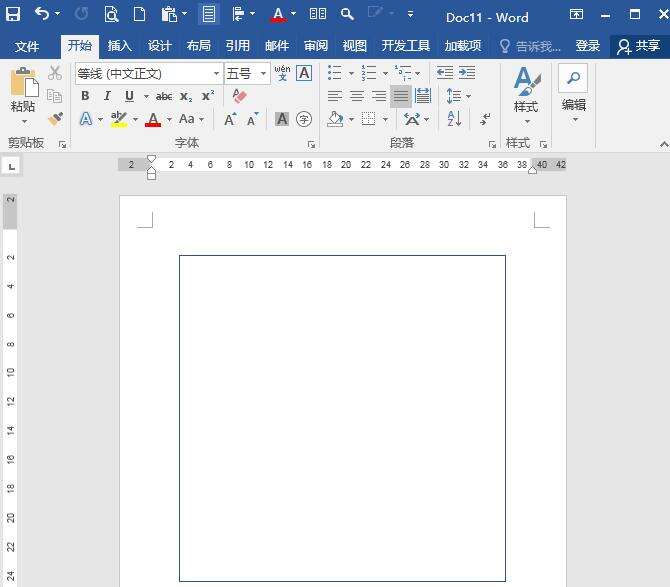Click the red font color button
Image resolution: width=670 pixels, height=587 pixels.
pos(152,119)
